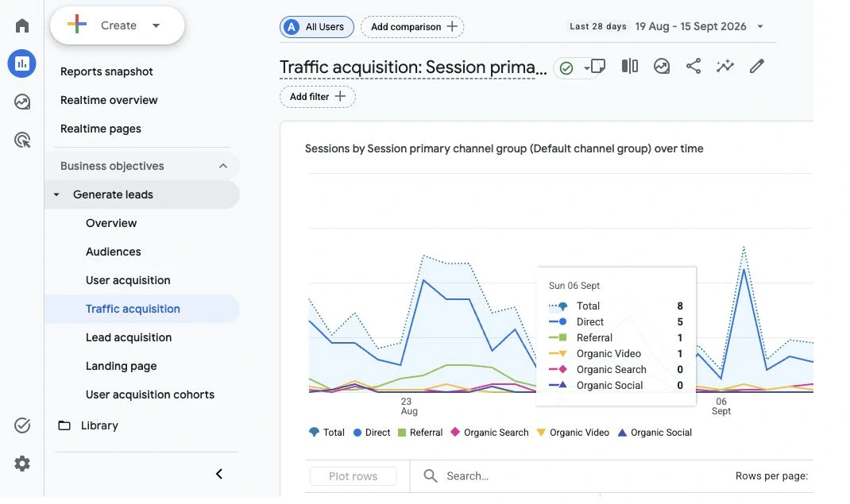Open the dropdown next to report status check
Viewport: 850px width, 504px height.
586,68
